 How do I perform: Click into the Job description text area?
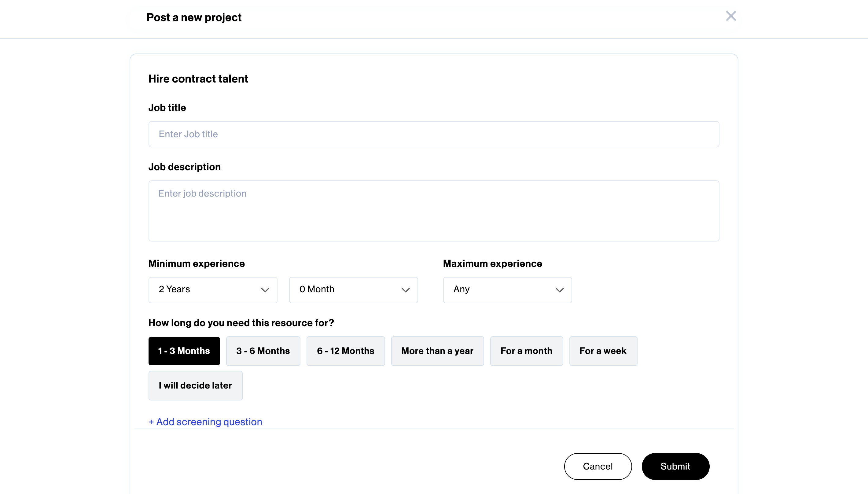pyautogui.click(x=433, y=211)
